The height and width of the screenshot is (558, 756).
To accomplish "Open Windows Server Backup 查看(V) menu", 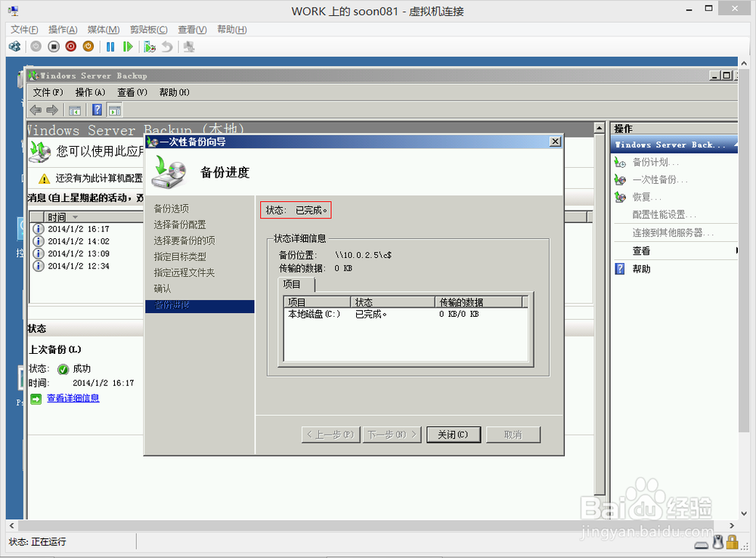I will coord(132,92).
